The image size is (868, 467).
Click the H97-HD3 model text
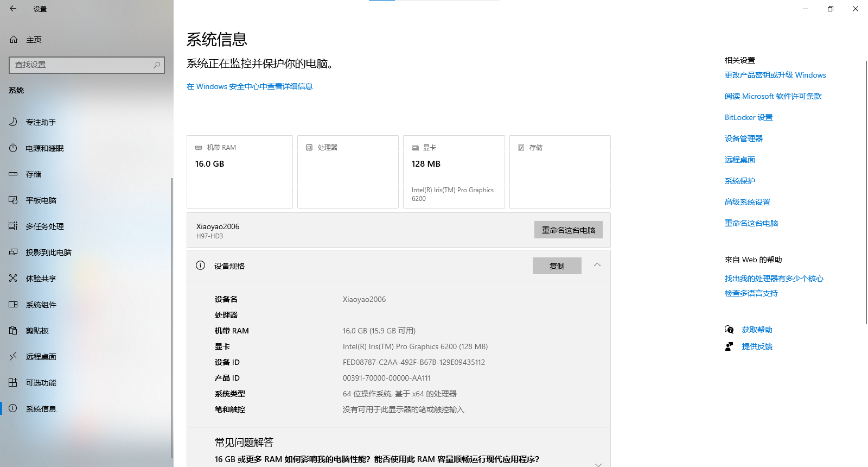click(x=209, y=236)
